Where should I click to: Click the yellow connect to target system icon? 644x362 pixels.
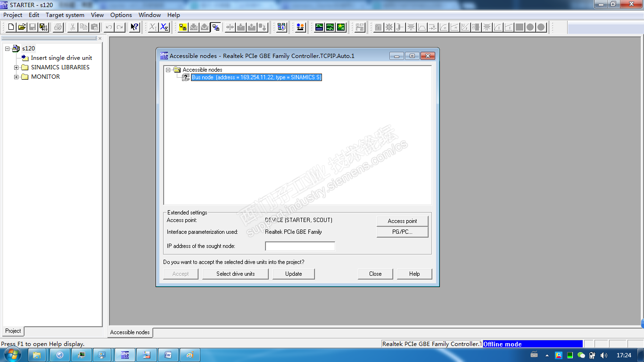(183, 27)
